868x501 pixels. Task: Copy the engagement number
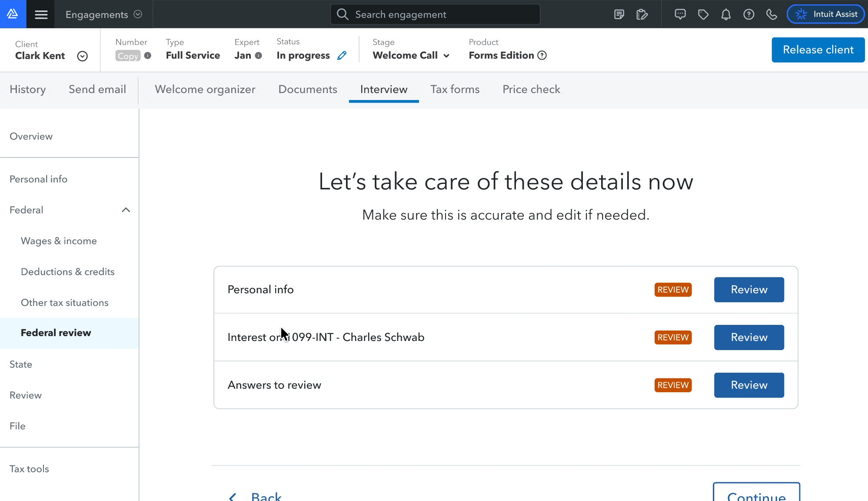point(128,56)
